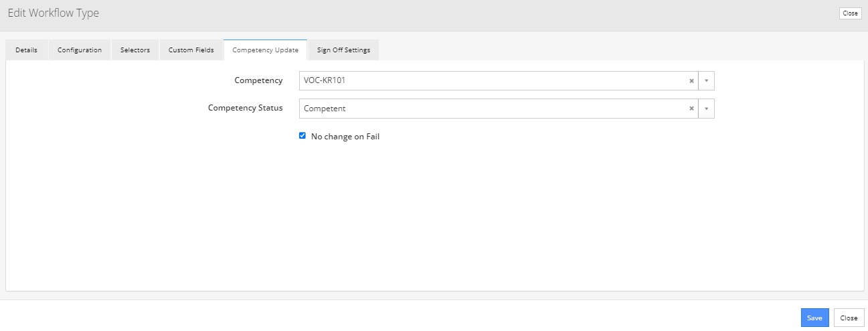Open the Configuration tab
Image resolution: width=868 pixels, height=331 pixels.
pyautogui.click(x=80, y=50)
